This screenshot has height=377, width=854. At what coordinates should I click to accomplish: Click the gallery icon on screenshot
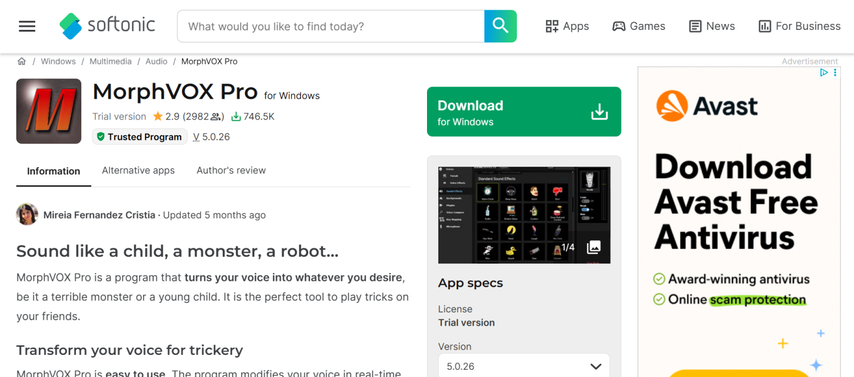pyautogui.click(x=594, y=247)
